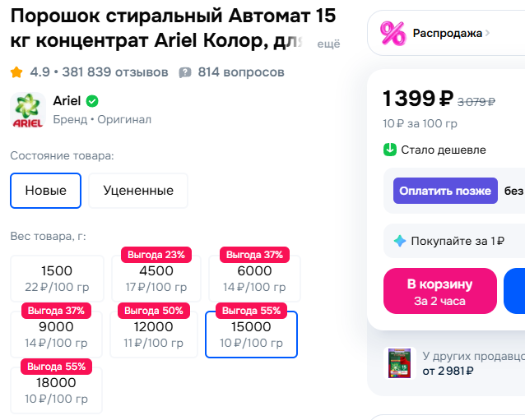Click the green price-drop arrow icon

tap(390, 150)
